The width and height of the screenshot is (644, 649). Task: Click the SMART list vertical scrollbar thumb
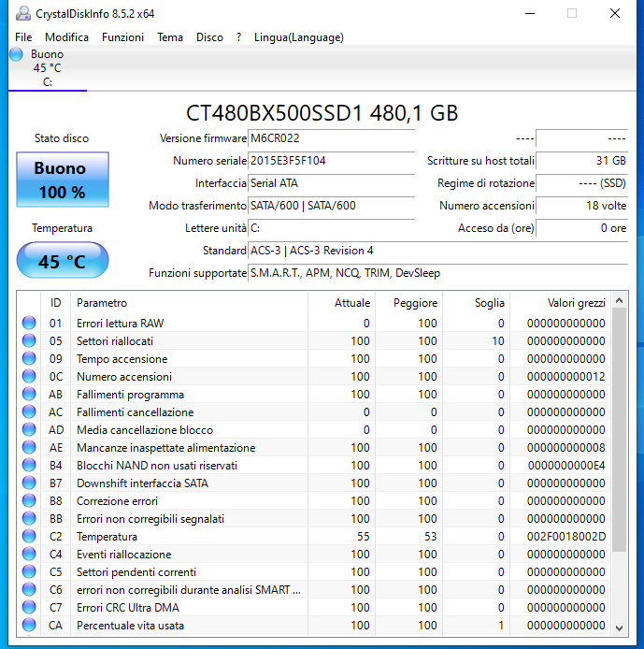tap(619, 429)
